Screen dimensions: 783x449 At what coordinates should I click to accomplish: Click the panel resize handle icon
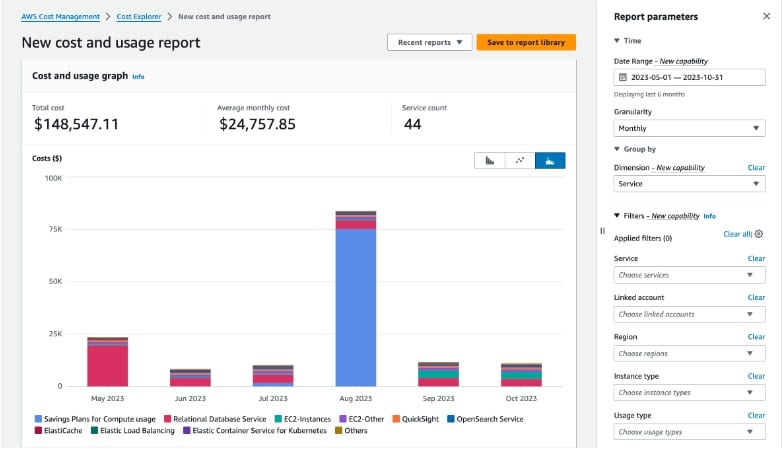tap(603, 231)
